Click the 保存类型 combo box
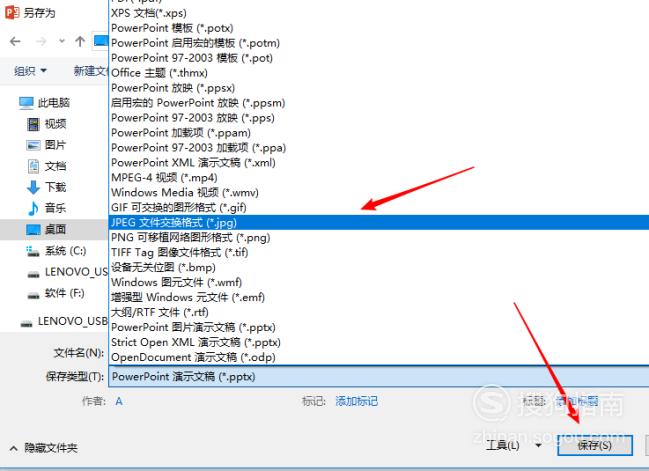 (x=379, y=377)
